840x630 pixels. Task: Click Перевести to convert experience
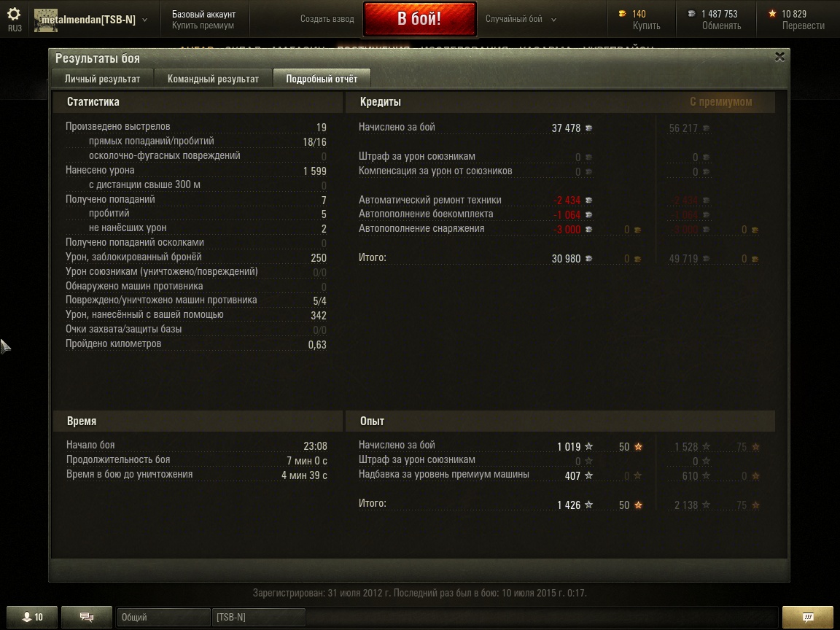(803, 26)
